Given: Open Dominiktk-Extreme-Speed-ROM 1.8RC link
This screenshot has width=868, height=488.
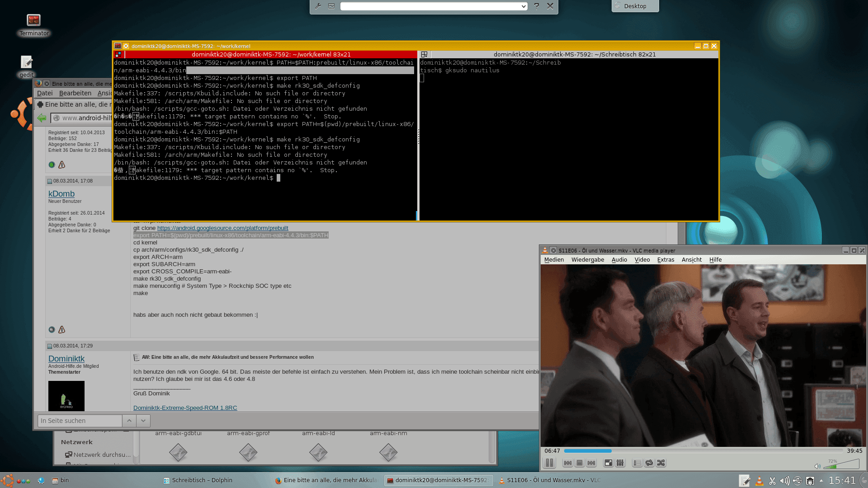Looking at the screenshot, I should pyautogui.click(x=185, y=408).
